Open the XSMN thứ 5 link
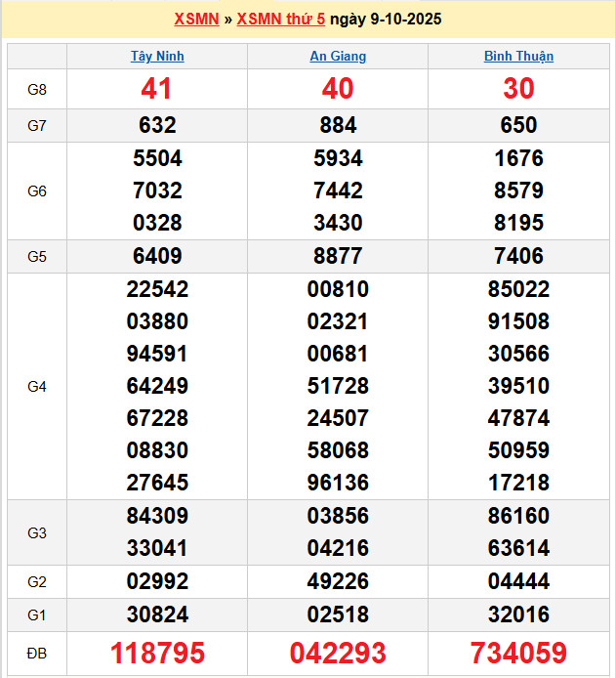The height and width of the screenshot is (678, 616). coord(280,20)
